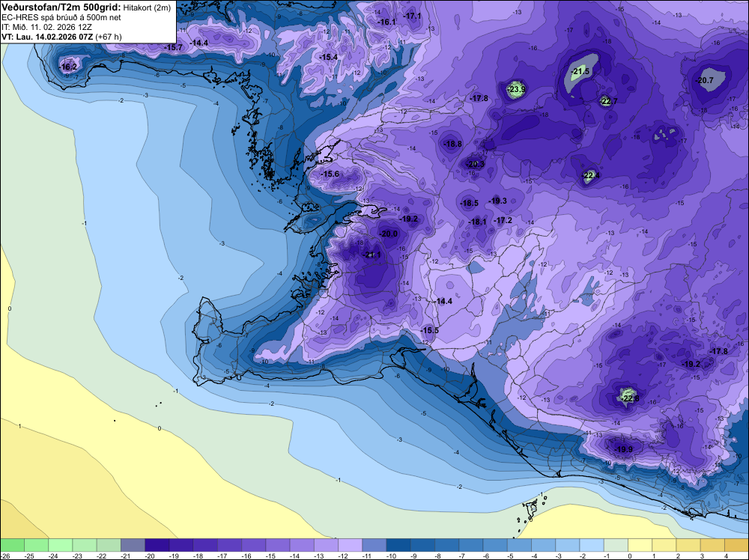
Task: Click the -15.7 temperature label
Action: coord(174,47)
